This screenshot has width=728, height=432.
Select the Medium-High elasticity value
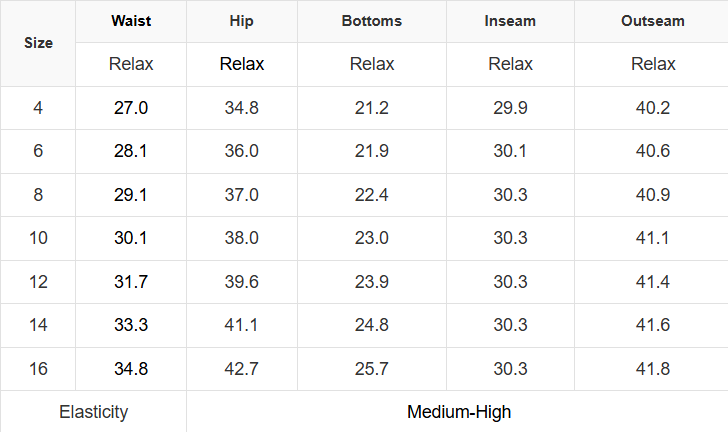[x=459, y=412]
